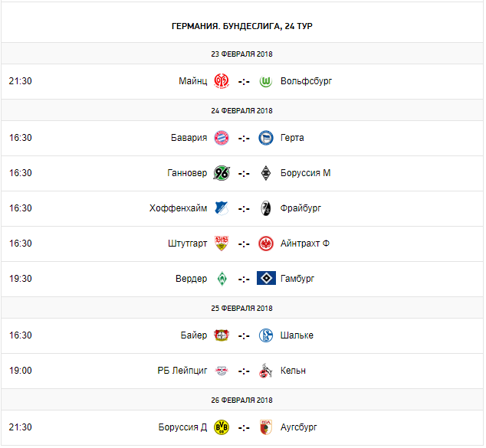486x448 pixels.
Task: Click the Hertha club logo
Action: (x=266, y=138)
